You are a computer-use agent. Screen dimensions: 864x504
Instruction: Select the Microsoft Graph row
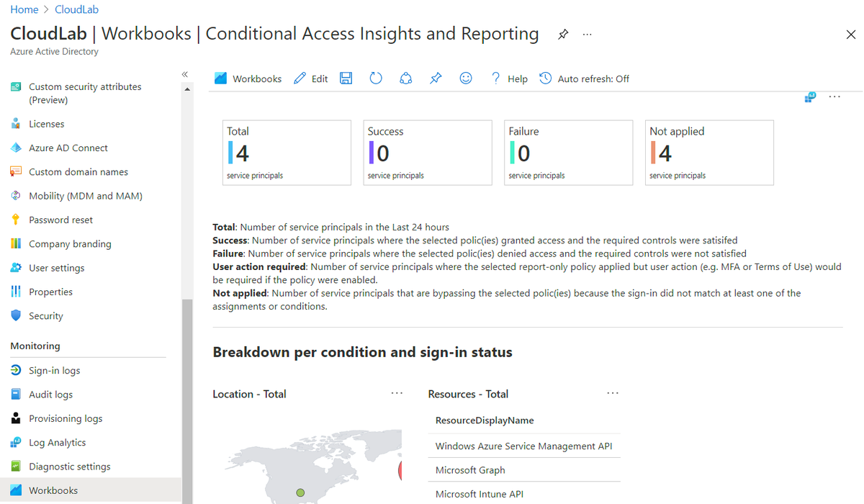coord(524,470)
